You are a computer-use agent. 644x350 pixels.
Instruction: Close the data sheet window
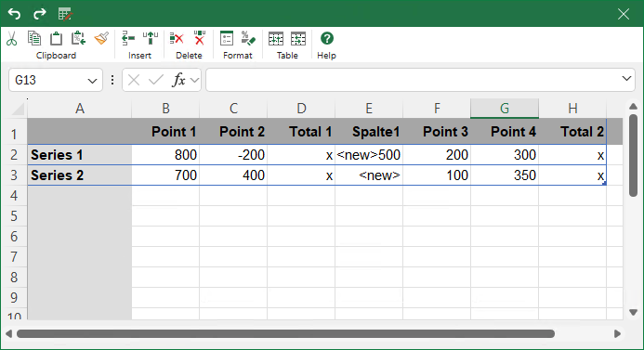pos(623,14)
